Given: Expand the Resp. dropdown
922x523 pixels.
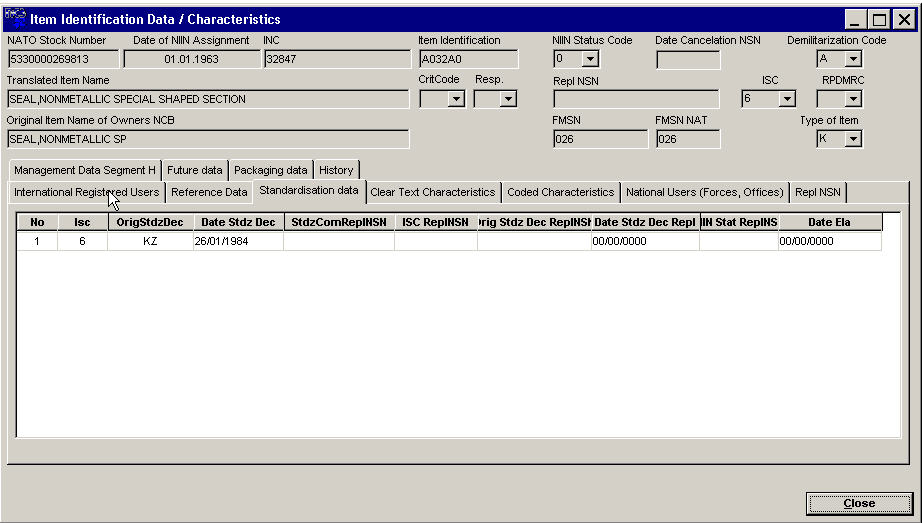Looking at the screenshot, I should pos(509,99).
